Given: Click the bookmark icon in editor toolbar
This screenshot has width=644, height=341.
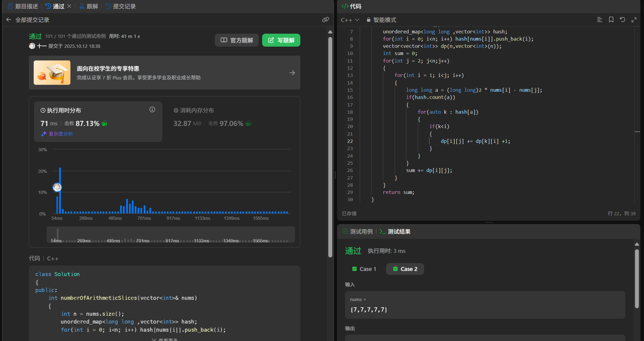Looking at the screenshot, I should click(x=611, y=20).
